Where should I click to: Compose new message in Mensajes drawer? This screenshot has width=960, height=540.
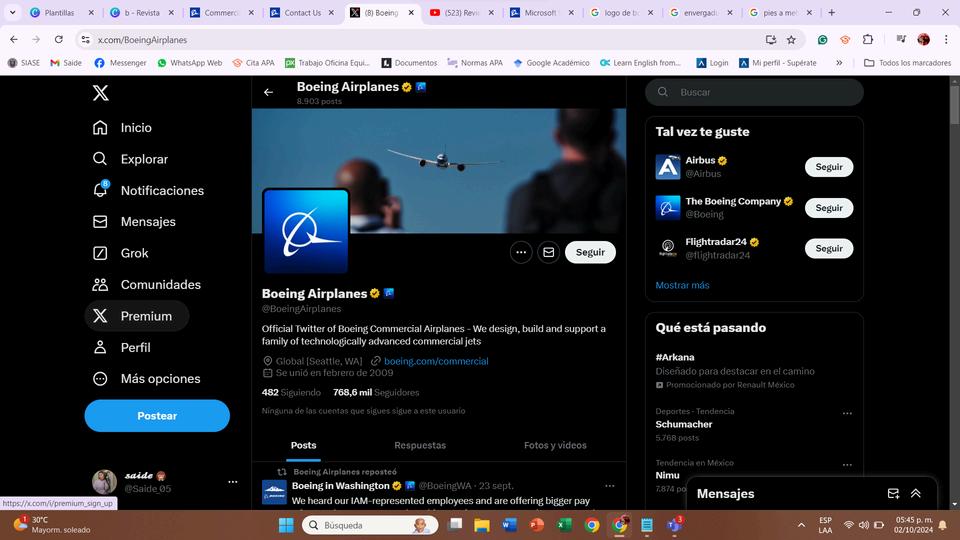pos(893,493)
